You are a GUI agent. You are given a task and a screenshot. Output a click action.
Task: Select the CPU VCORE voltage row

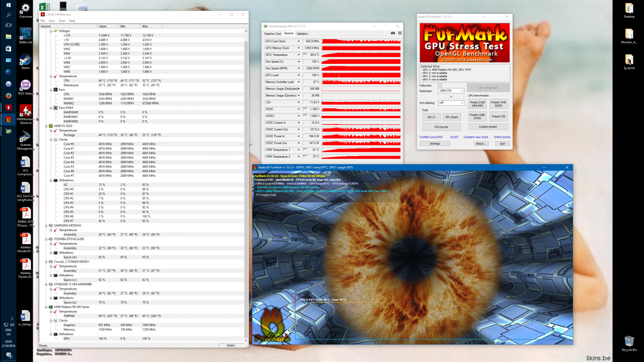pos(142,44)
